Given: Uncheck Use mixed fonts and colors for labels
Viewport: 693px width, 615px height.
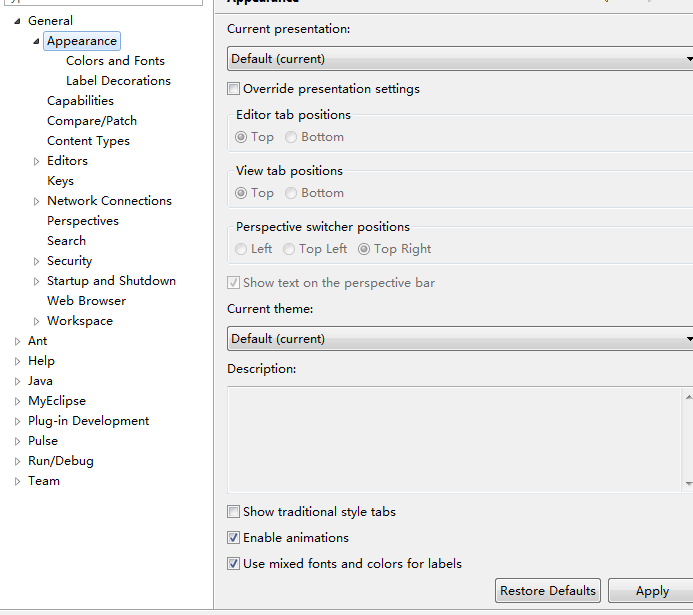Looking at the screenshot, I should [234, 564].
